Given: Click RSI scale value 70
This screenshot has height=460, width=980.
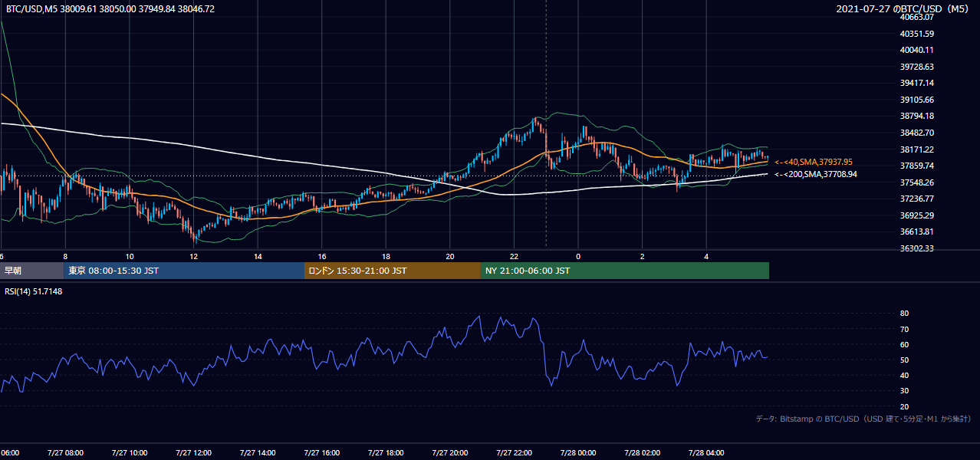Looking at the screenshot, I should click(x=904, y=329).
